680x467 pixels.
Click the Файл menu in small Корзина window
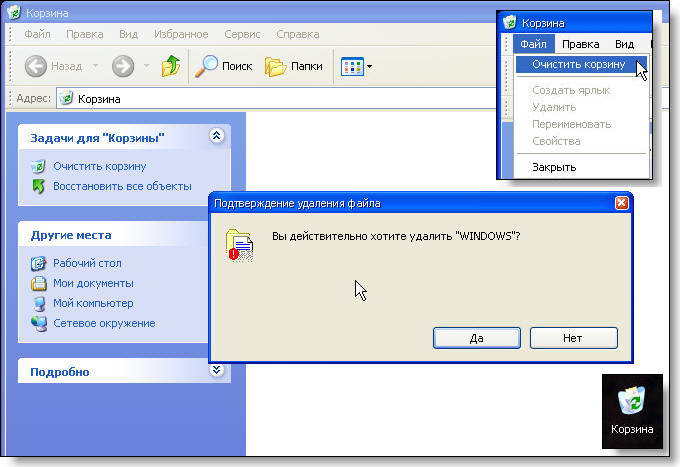tap(533, 44)
